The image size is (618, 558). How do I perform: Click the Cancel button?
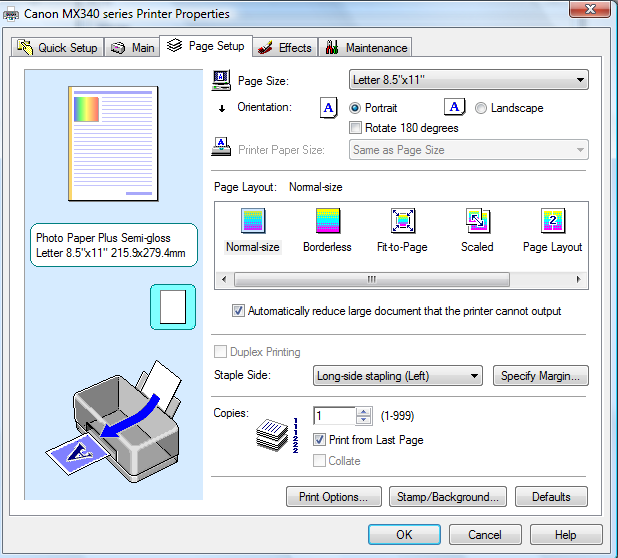coord(485,535)
